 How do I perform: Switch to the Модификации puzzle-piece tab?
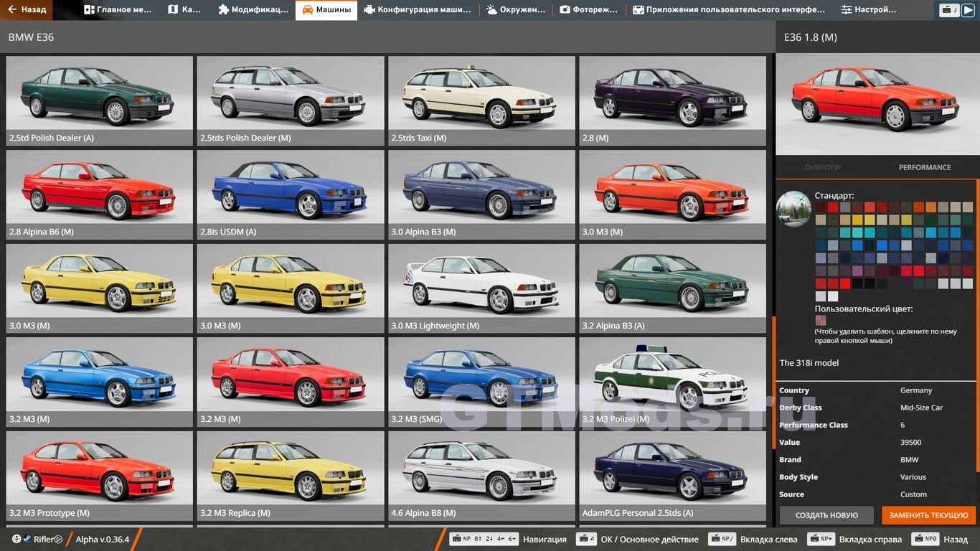253,10
